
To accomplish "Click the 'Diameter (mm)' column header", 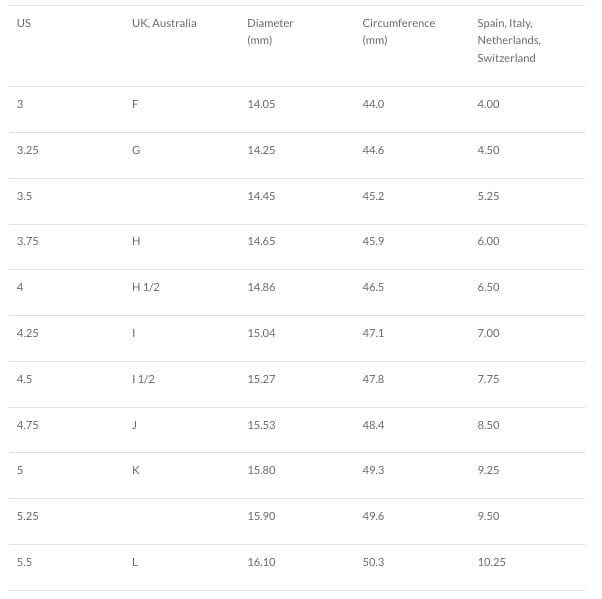I will pyautogui.click(x=270, y=31).
